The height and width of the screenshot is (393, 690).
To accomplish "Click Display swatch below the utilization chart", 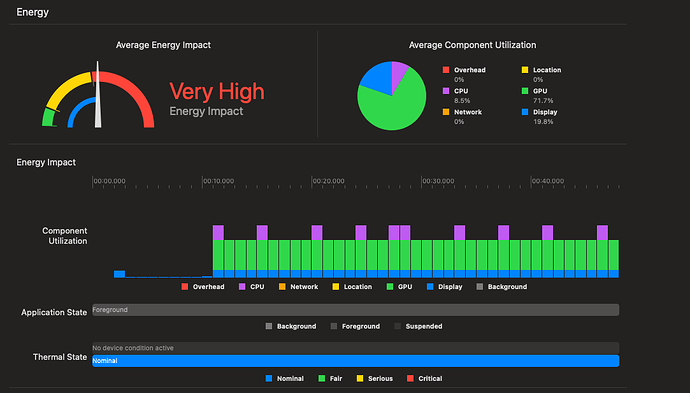I will tap(430, 286).
